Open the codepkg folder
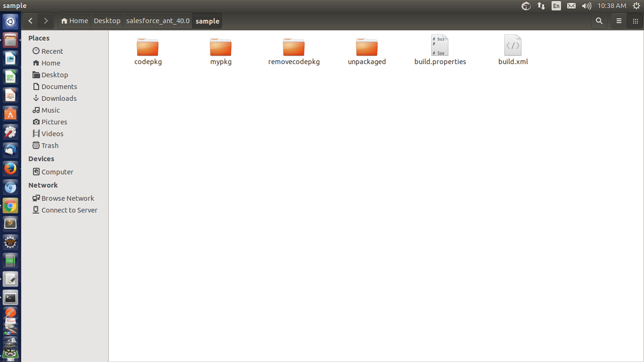 148,48
